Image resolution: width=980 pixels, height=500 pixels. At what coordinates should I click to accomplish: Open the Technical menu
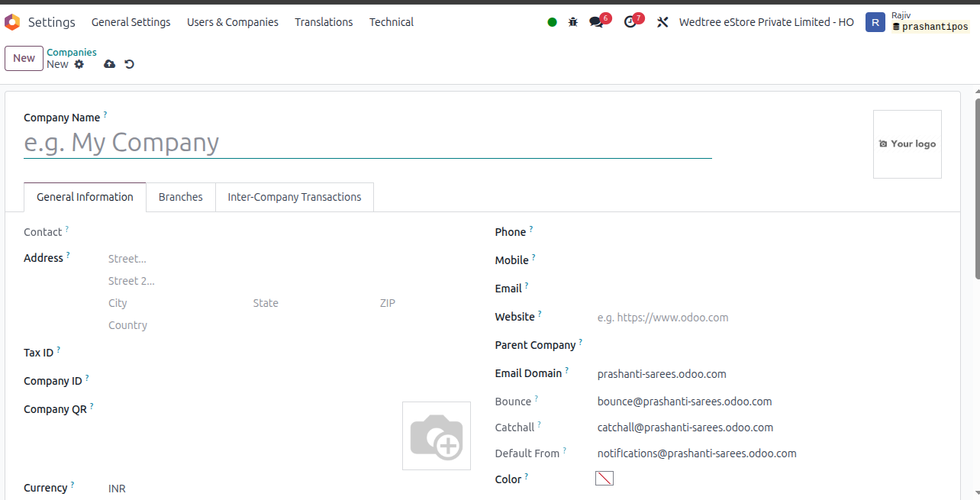392,22
